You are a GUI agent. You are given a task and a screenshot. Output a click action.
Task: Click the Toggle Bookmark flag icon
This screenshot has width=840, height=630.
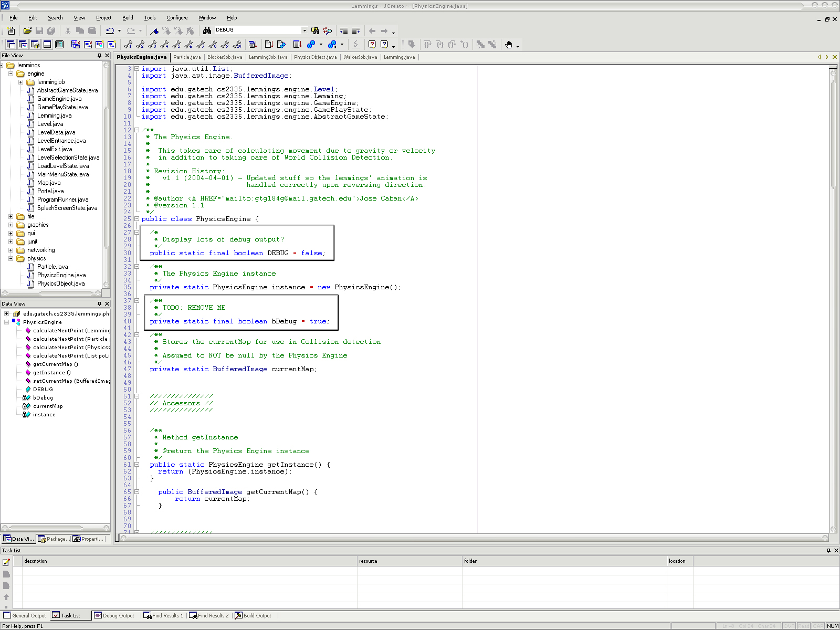click(x=154, y=31)
